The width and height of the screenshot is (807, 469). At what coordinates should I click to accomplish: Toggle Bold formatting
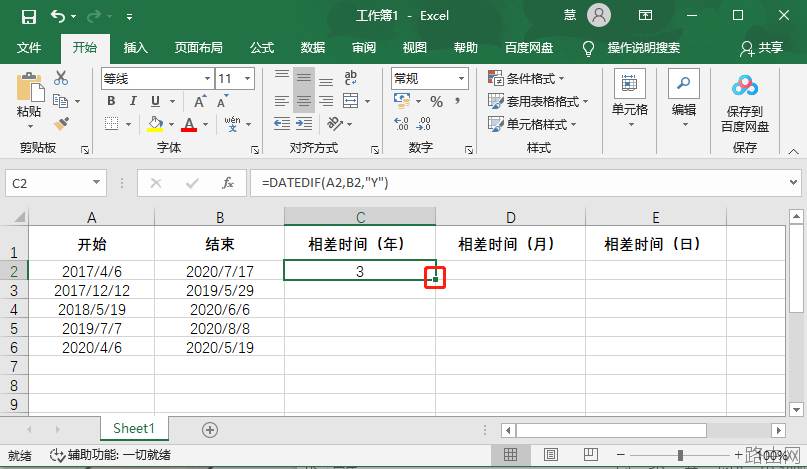pyautogui.click(x=111, y=101)
